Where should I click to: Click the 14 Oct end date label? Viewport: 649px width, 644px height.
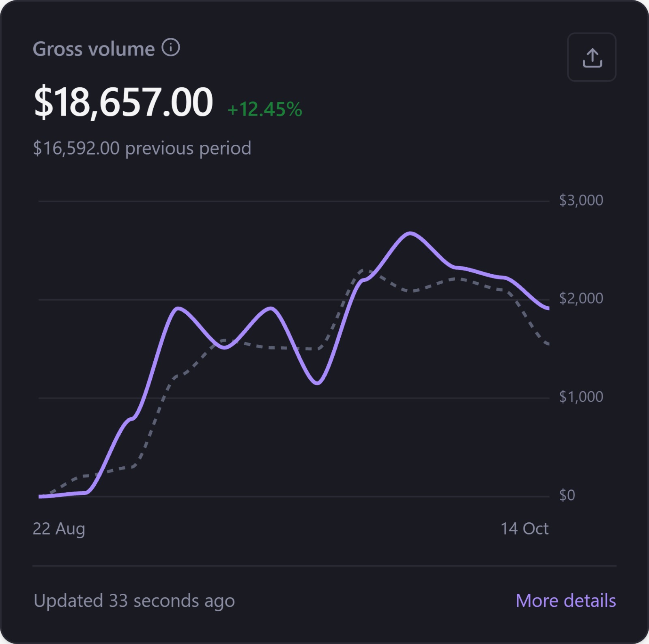[x=524, y=529]
